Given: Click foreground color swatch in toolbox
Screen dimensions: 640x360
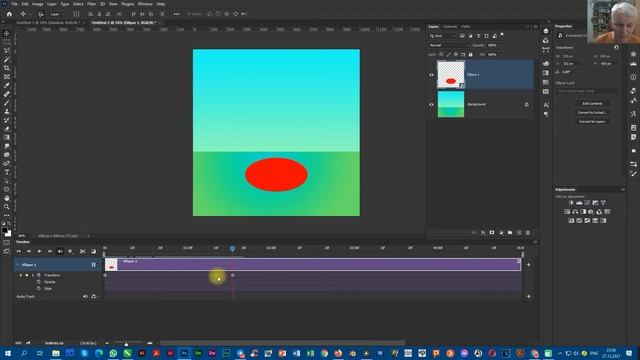Looking at the screenshot, I should pyautogui.click(x=4, y=230).
